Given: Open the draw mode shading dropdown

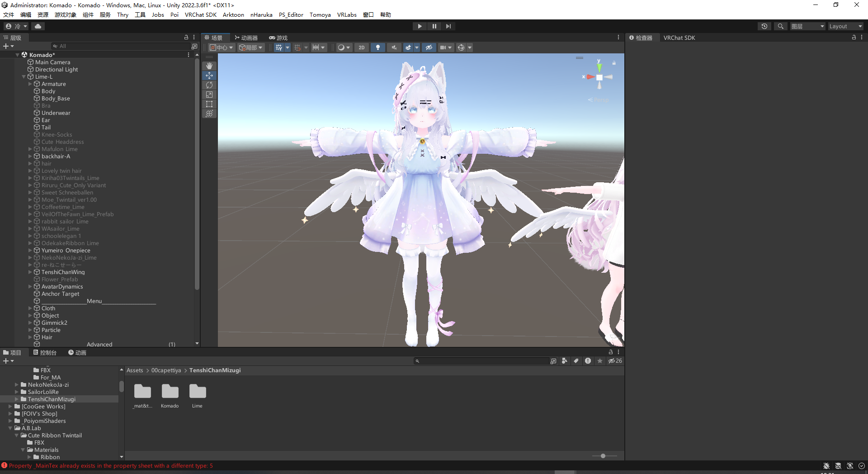Looking at the screenshot, I should pos(344,47).
